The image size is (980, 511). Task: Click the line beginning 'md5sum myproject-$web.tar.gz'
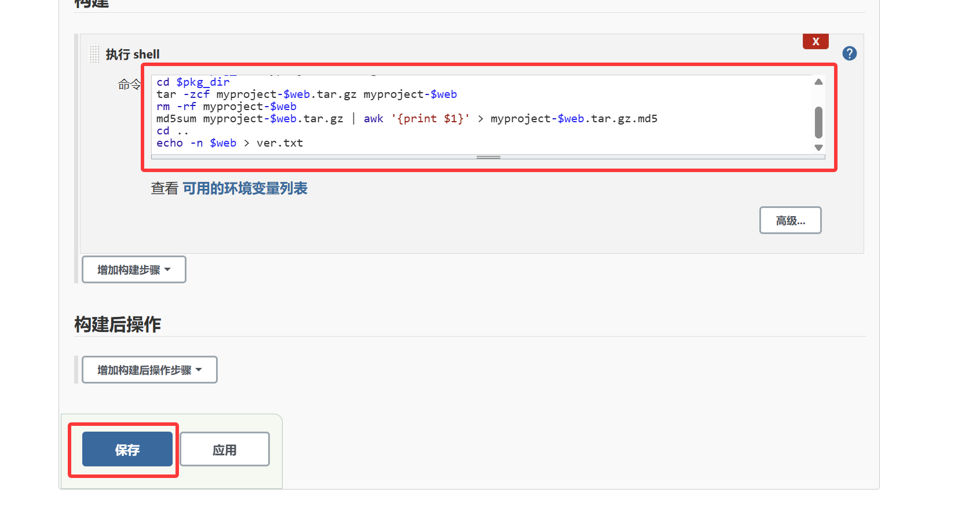(407, 119)
